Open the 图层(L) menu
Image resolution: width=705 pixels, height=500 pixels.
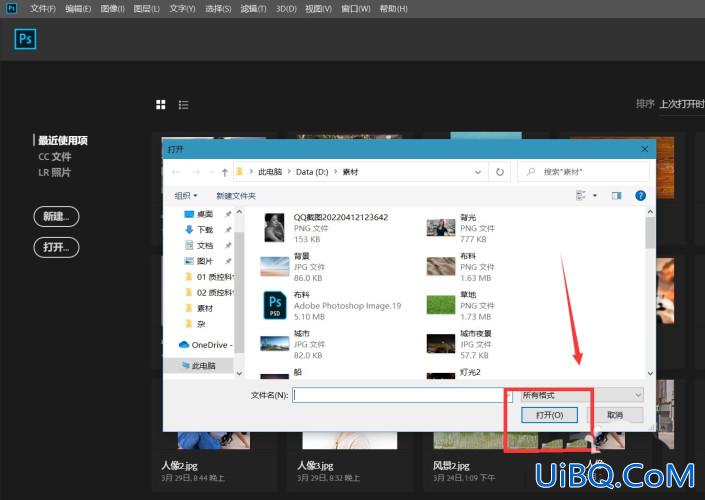(x=147, y=9)
